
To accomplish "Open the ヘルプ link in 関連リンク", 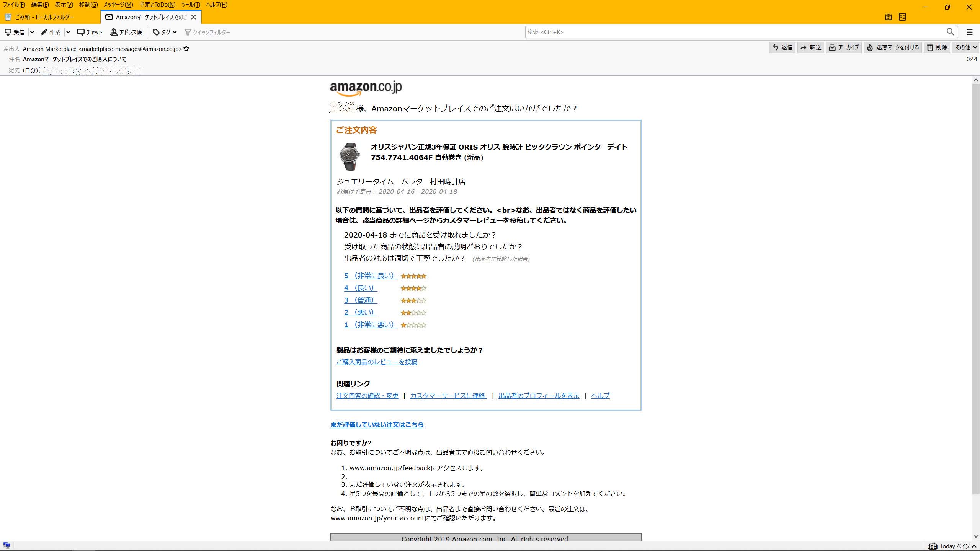I will [x=600, y=395].
